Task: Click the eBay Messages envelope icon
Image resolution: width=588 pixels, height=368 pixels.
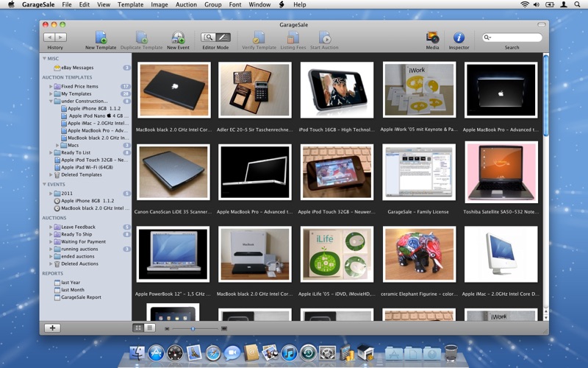Action: click(57, 68)
